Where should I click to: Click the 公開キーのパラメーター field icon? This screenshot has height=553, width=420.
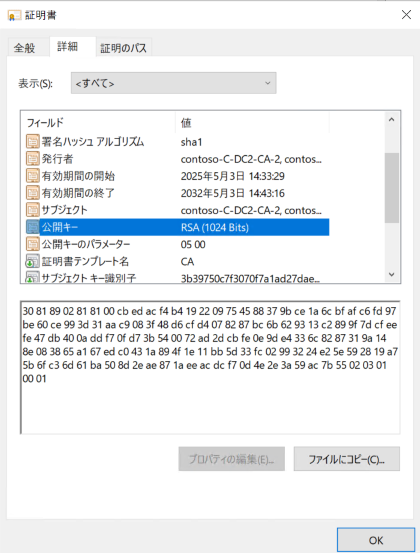point(32,244)
